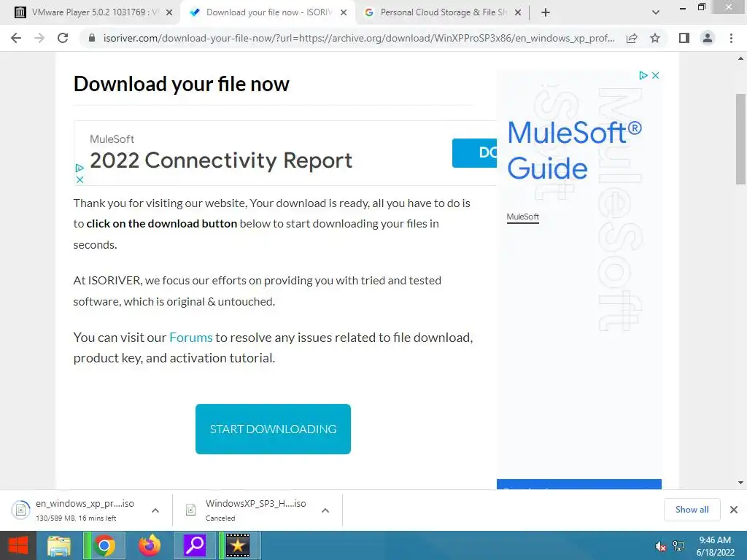Open File Explorer from taskbar
Viewport: 747px width, 560px height.
point(59,545)
